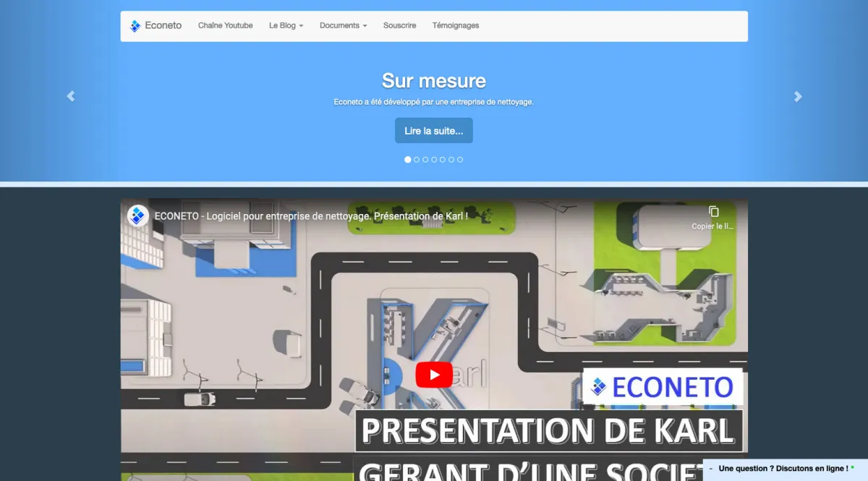Image resolution: width=868 pixels, height=481 pixels.
Task: Open the Econeto home brand link
Action: pos(156,26)
